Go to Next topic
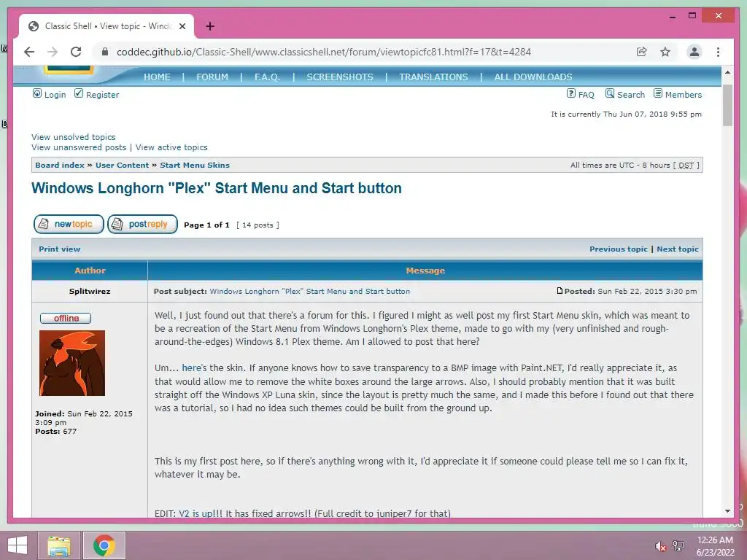The image size is (747, 560). [x=678, y=249]
